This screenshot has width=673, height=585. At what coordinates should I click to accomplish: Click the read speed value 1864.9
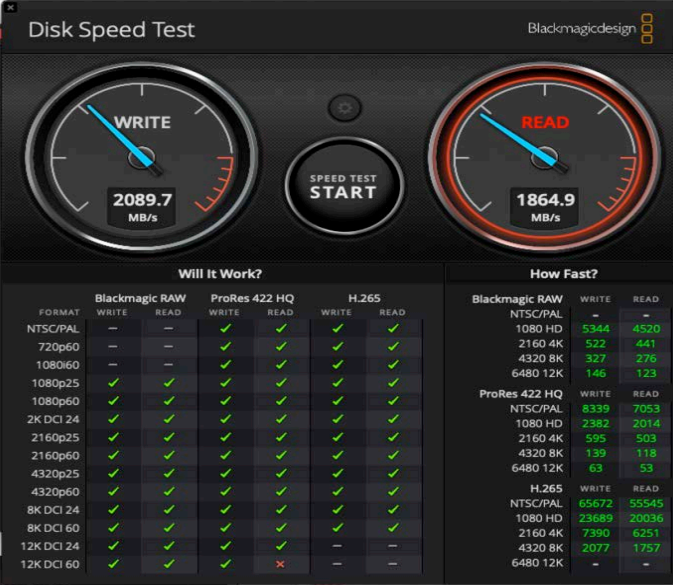click(546, 200)
